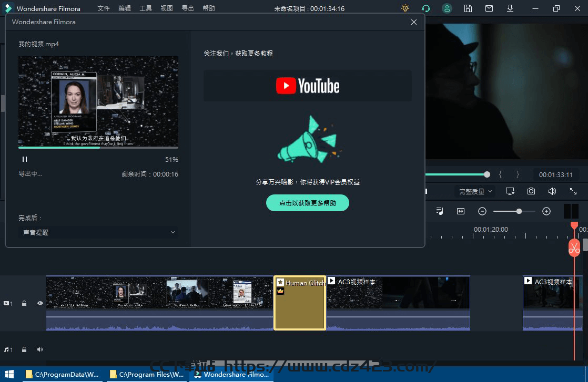588x382 pixels.
Task: Click the red scissors split button
Action: coord(574,248)
